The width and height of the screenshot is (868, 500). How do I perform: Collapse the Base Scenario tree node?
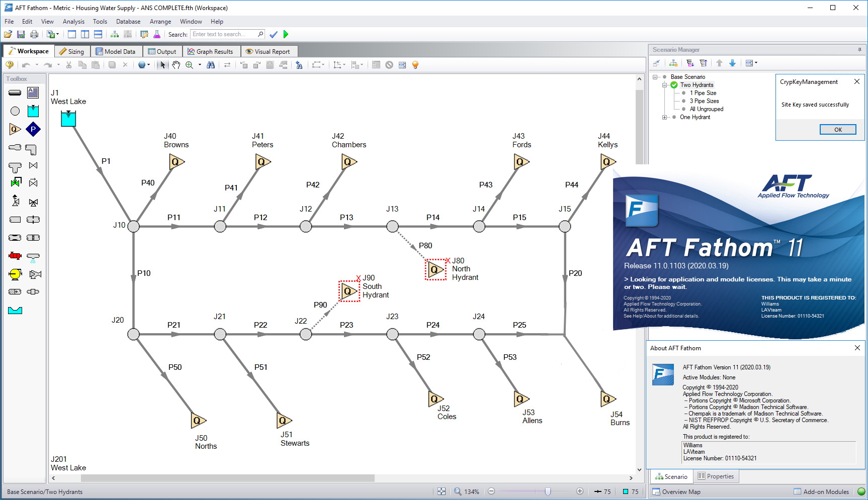(x=655, y=77)
